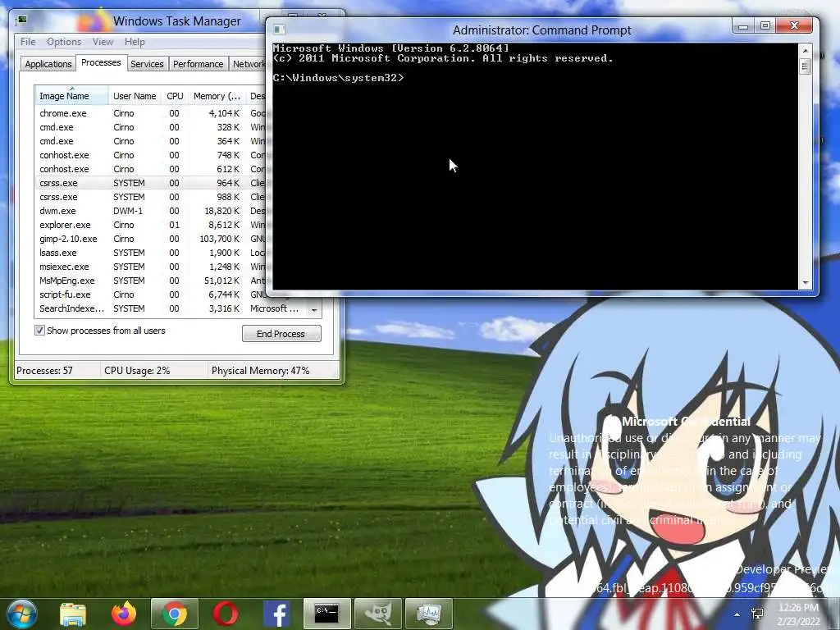Viewport: 840px width, 630px height.
Task: Click process list scroll down arrow
Action: [x=314, y=310]
